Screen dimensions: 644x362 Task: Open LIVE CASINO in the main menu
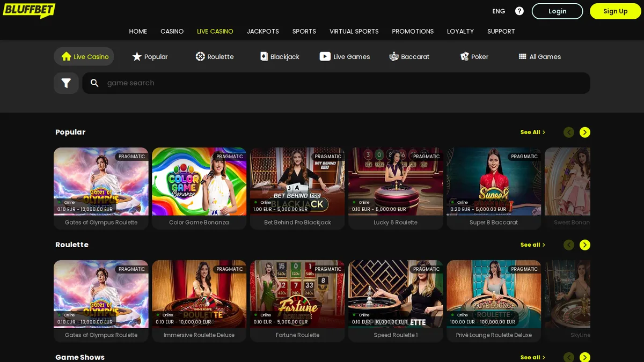click(x=215, y=31)
